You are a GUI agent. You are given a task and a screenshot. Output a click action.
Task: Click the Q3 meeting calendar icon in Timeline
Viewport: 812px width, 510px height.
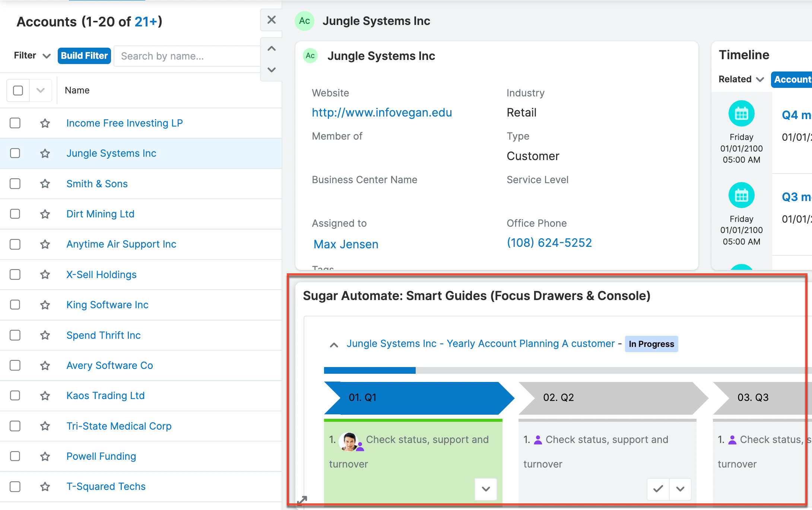click(x=741, y=195)
